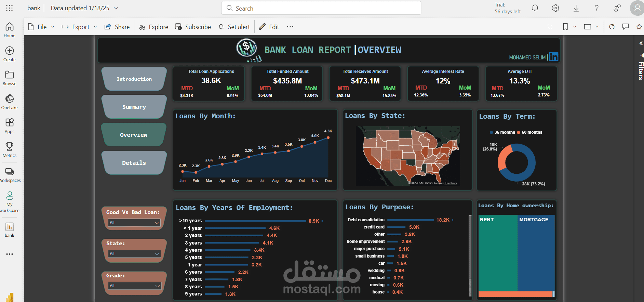Open Create in the left sidebar
The image size is (644, 302).
[x=10, y=54]
